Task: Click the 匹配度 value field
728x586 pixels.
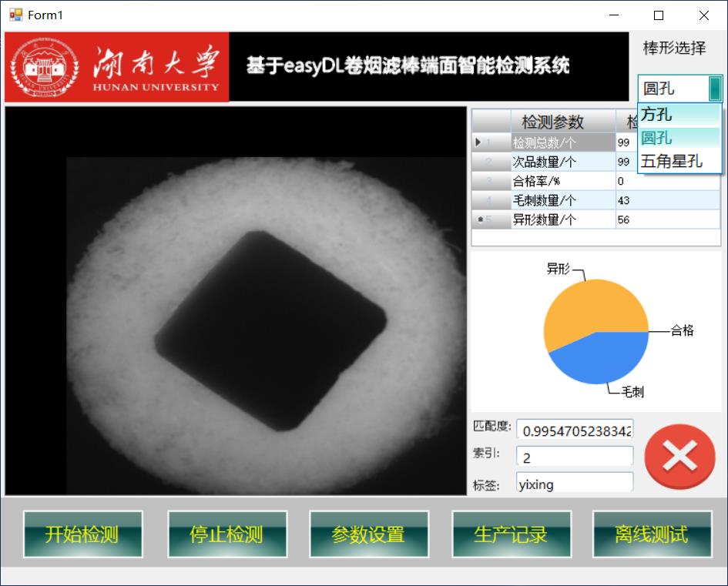Action: click(x=575, y=430)
